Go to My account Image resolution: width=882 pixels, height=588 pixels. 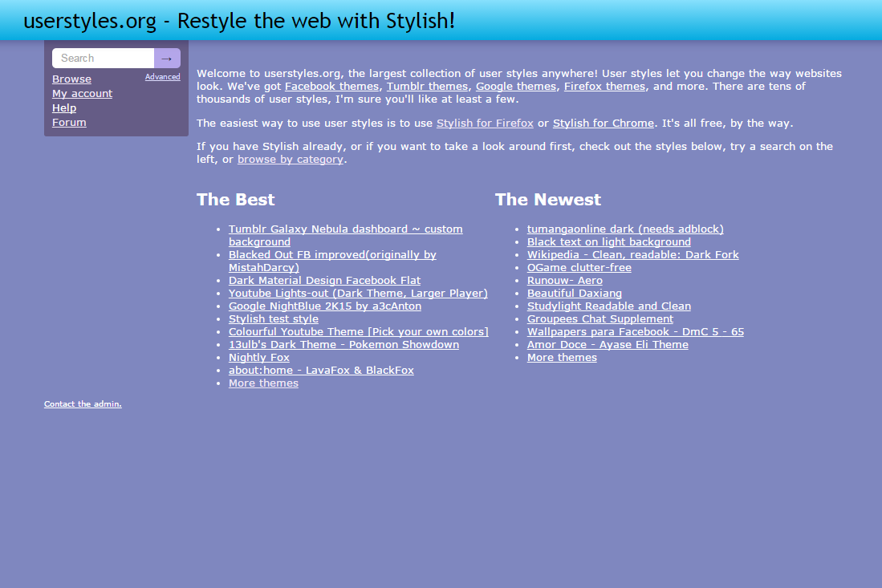(82, 93)
